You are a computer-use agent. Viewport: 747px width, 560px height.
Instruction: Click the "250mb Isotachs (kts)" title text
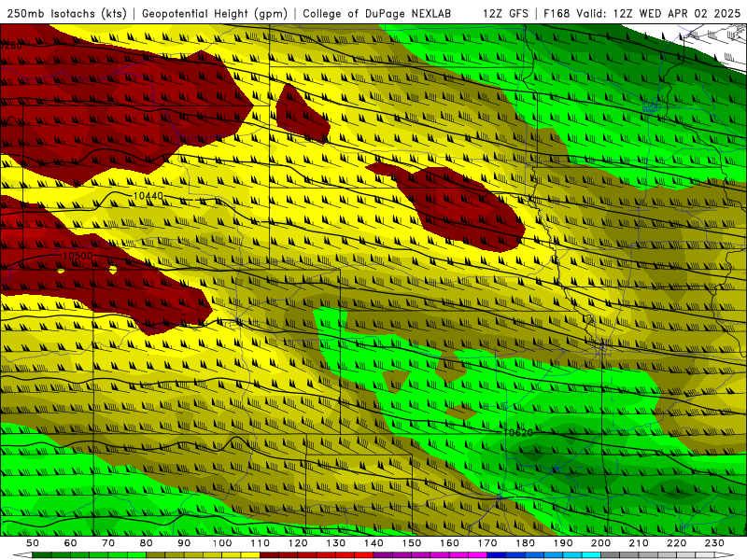[x=66, y=13]
